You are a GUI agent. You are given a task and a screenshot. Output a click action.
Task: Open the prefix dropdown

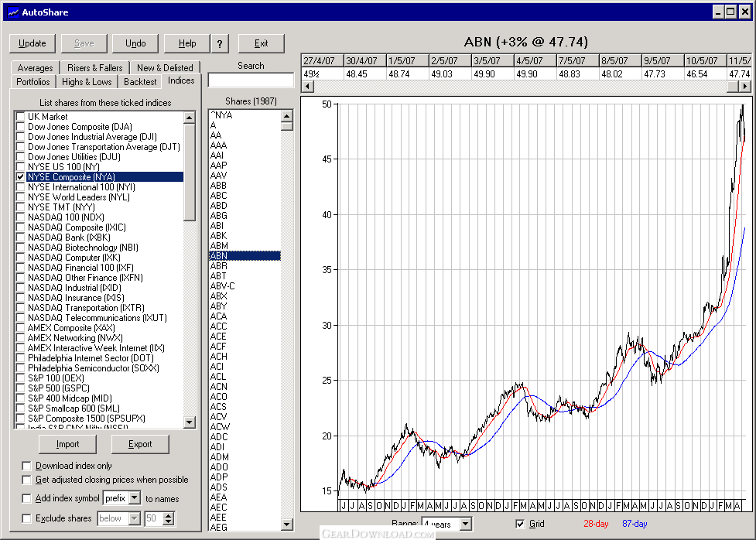[x=135, y=497]
